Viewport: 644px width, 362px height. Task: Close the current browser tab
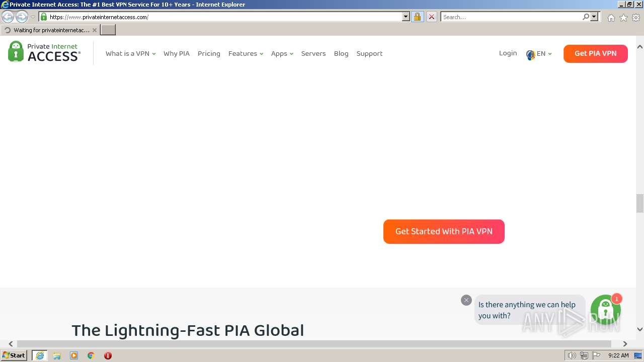94,30
